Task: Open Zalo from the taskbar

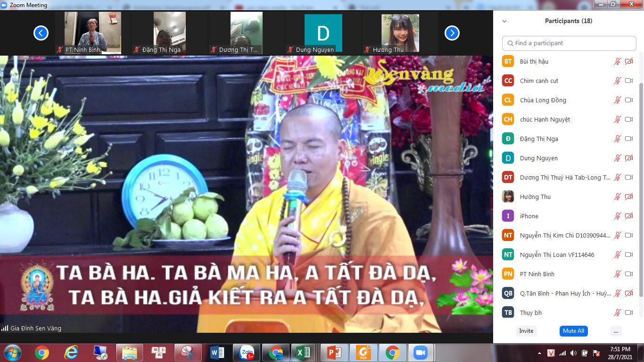Action: pyautogui.click(x=247, y=352)
